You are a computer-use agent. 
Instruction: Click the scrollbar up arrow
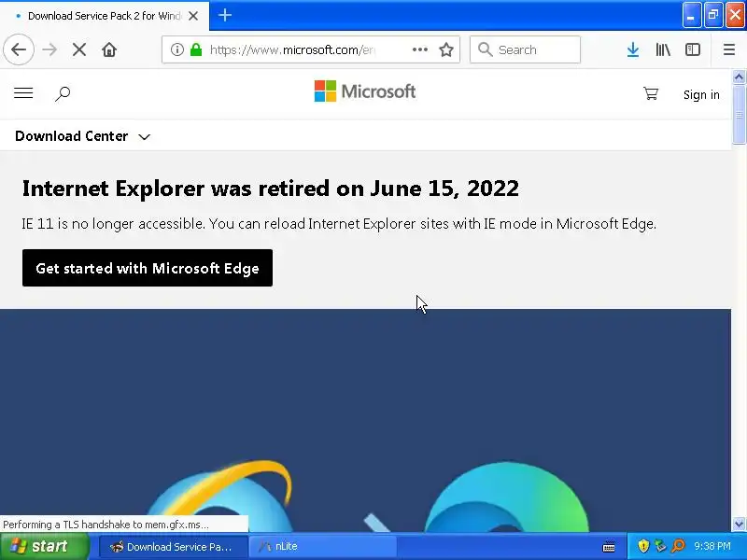[x=739, y=77]
